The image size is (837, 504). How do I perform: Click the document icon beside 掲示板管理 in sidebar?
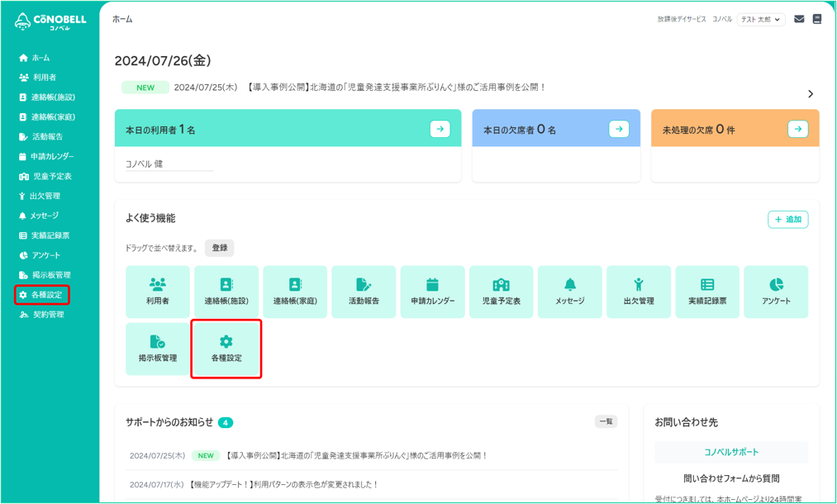[x=23, y=275]
